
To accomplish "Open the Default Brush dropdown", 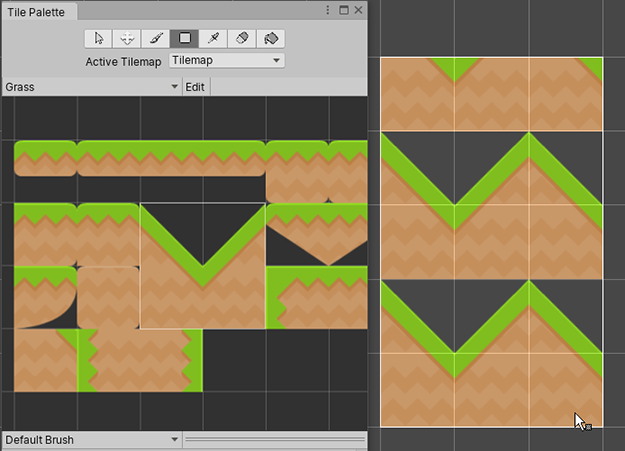I will (91, 439).
